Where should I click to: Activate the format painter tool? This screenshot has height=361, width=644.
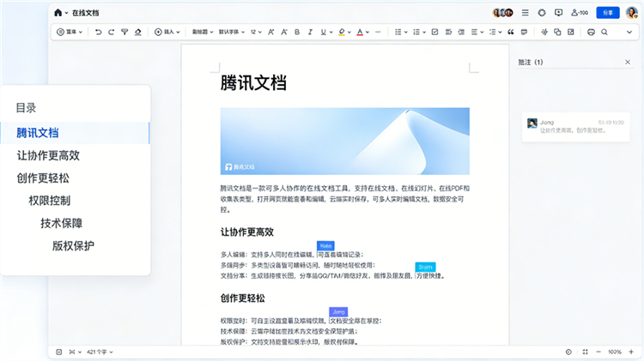click(125, 32)
